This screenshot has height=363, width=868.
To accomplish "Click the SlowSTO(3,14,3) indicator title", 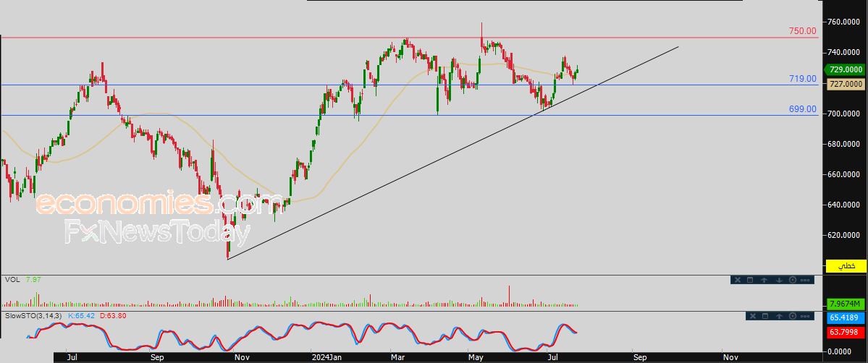I will click(x=35, y=315).
